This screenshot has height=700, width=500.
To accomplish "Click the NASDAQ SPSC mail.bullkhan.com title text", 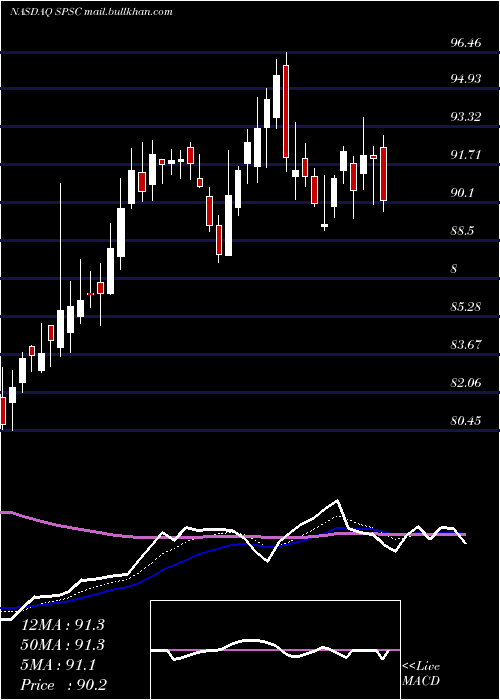I will pos(91,12).
